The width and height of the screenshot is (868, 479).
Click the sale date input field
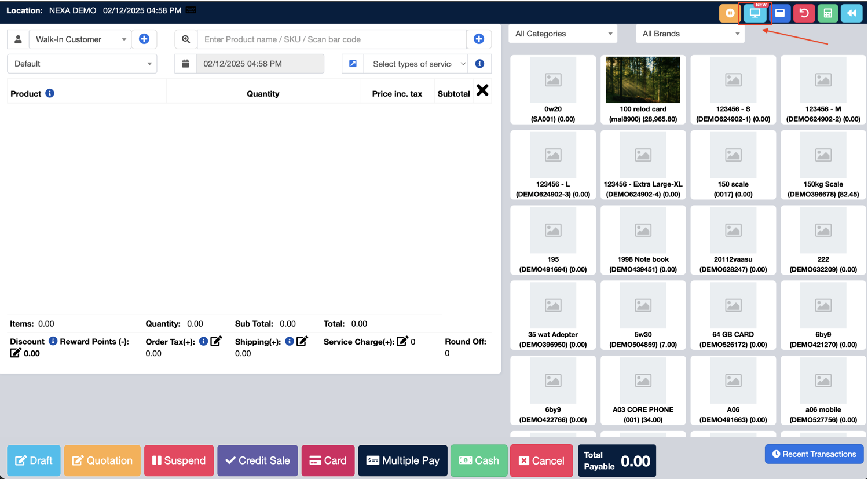(x=260, y=64)
